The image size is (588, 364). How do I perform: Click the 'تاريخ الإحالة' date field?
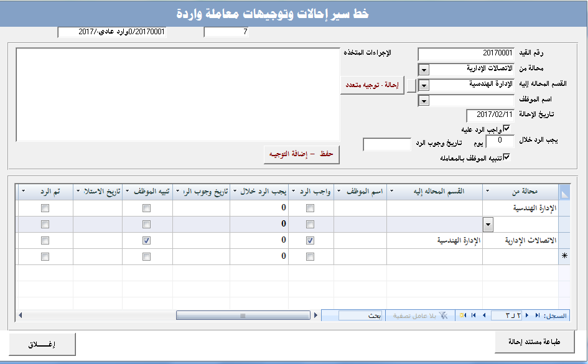490,115
